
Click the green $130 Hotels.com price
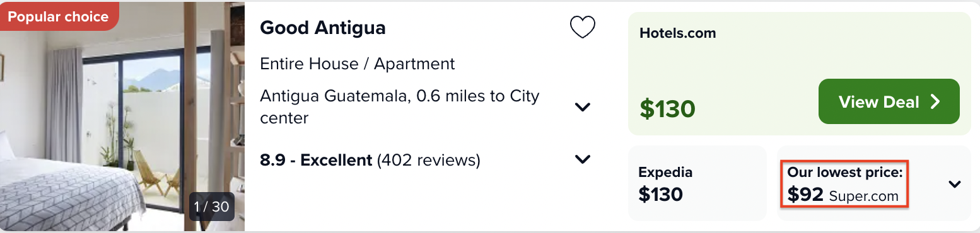(x=667, y=109)
